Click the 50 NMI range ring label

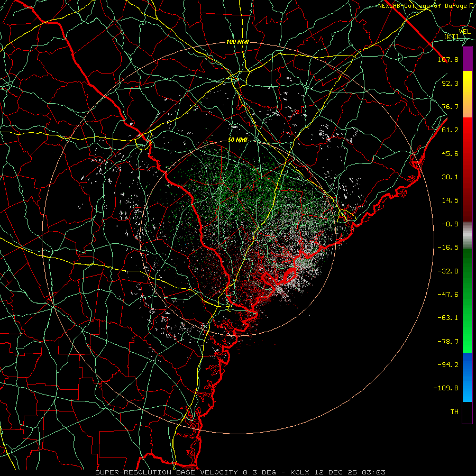click(x=237, y=140)
